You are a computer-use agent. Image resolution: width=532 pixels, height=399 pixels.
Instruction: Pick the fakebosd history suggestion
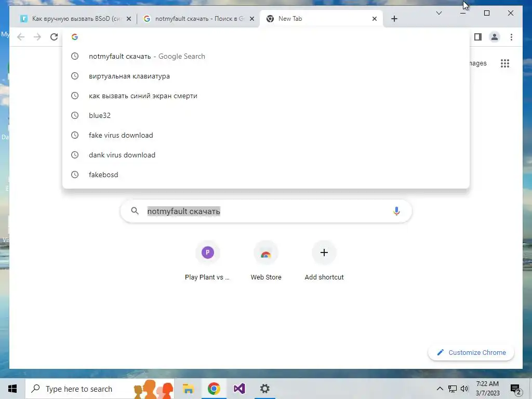tap(266, 175)
